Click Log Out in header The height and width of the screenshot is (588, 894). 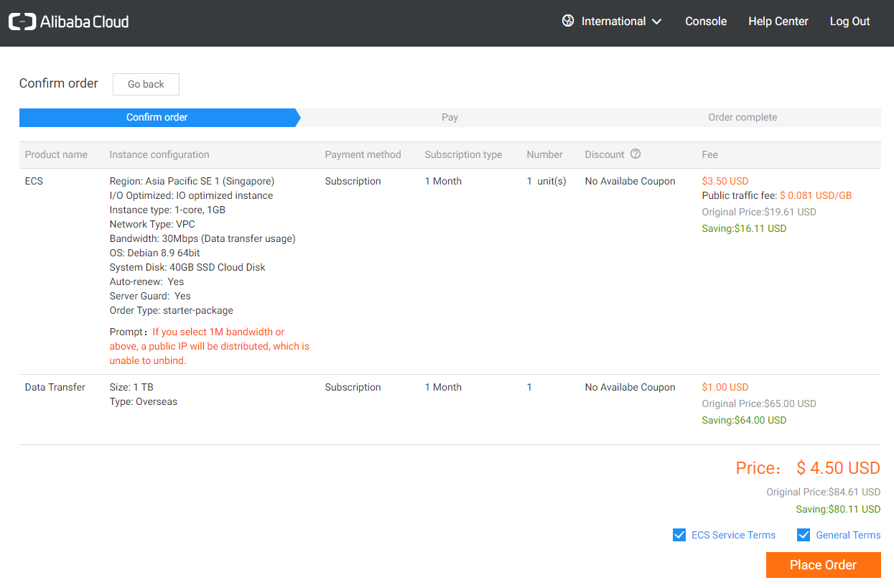[x=849, y=22]
